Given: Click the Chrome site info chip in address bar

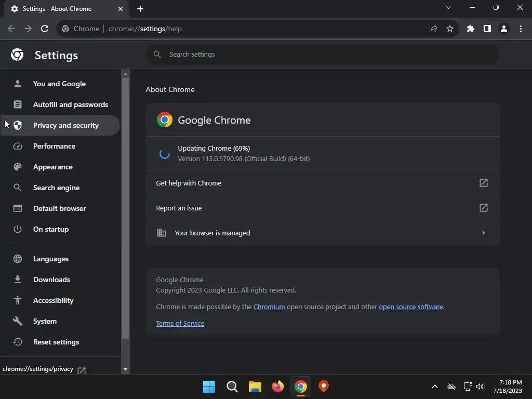Looking at the screenshot, I should (x=81, y=29).
